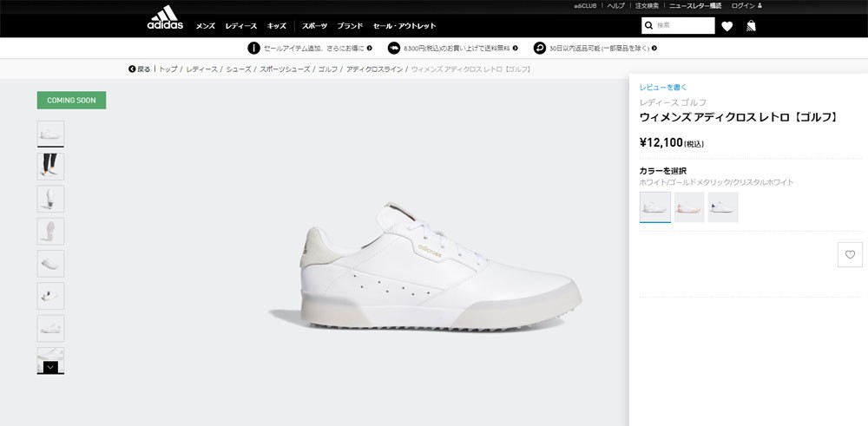Image resolution: width=868 pixels, height=426 pixels.
Task: Expand the sale items promo arrow
Action: (369, 48)
